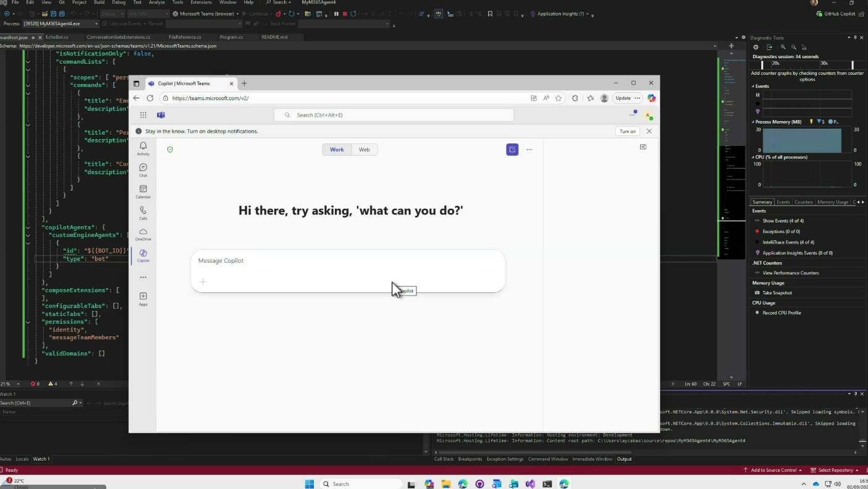
Task: Collapse the permissions JSON node
Action: (x=28, y=322)
